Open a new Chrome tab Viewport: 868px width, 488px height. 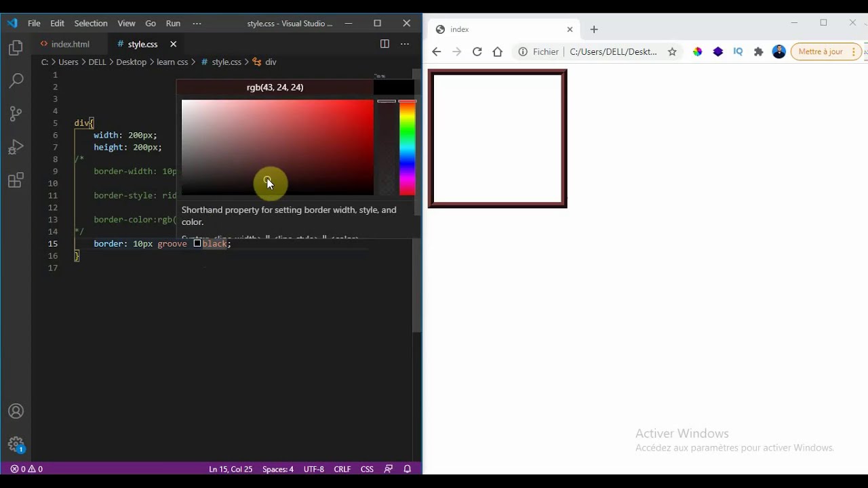[594, 29]
